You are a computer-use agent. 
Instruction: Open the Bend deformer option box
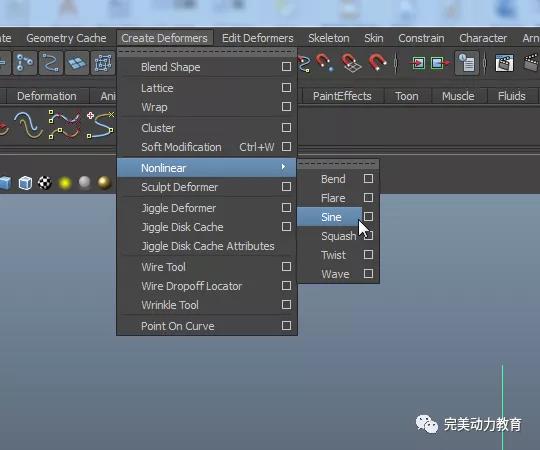pyautogui.click(x=368, y=179)
